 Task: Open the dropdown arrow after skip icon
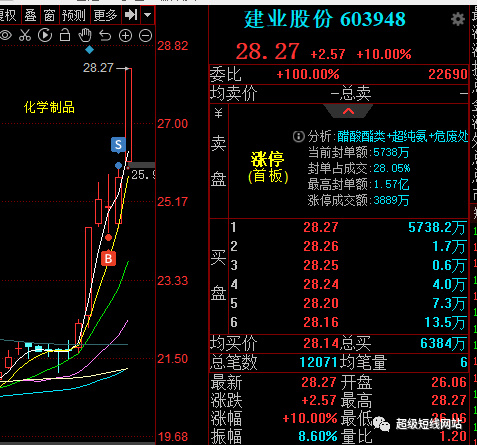point(147,15)
